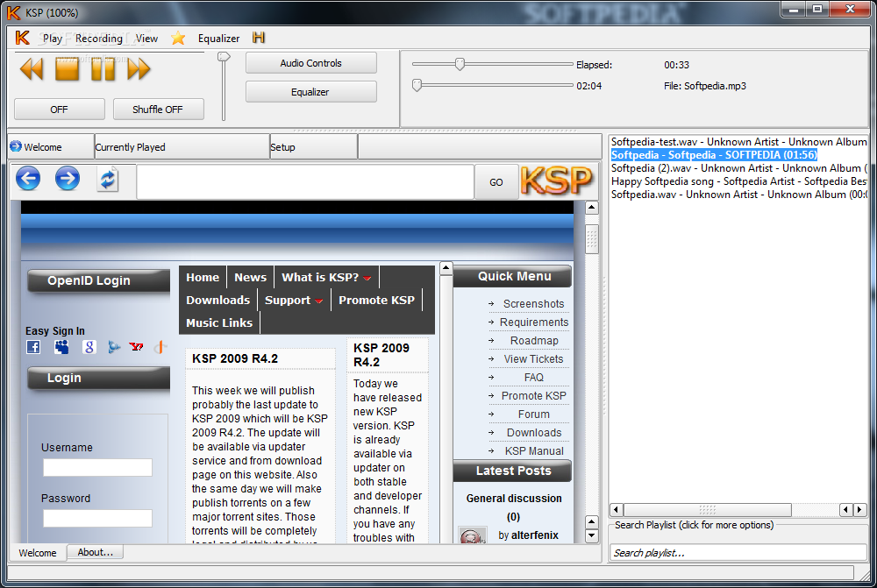
Task: Pause the current song
Action: (x=103, y=70)
